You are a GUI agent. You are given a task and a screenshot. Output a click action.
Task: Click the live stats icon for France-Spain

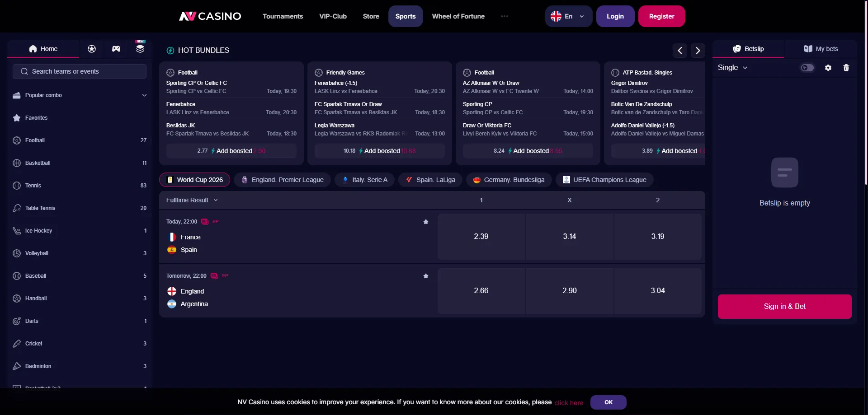point(204,222)
